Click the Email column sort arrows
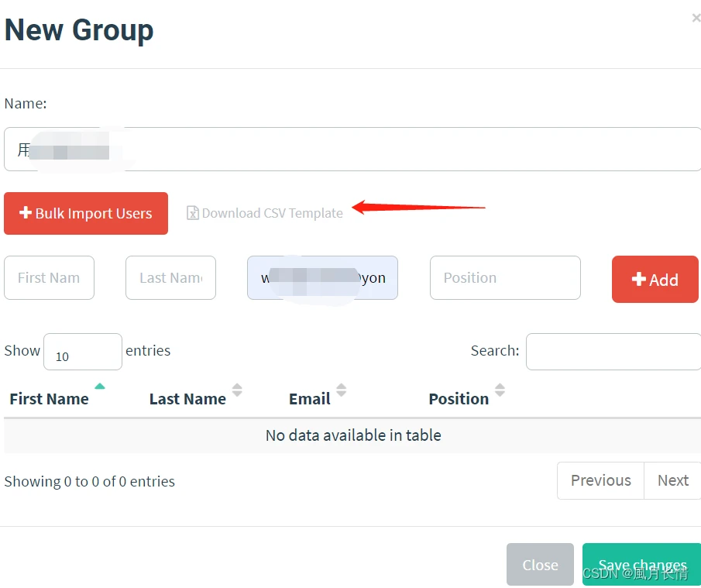701x588 pixels. point(341,390)
